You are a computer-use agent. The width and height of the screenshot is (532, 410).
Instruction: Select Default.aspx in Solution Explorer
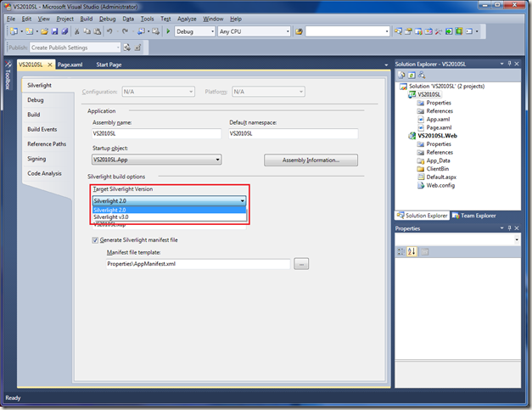pyautogui.click(x=441, y=177)
